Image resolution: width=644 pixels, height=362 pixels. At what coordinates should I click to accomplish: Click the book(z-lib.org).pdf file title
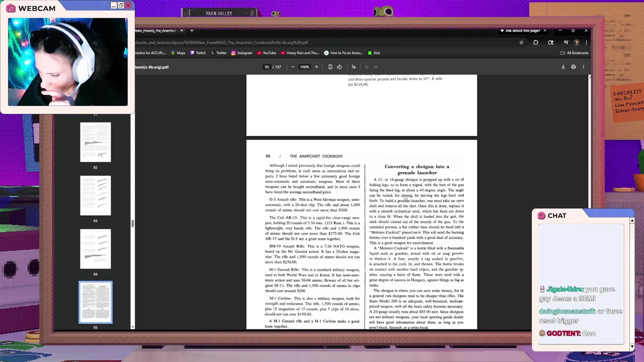[151, 67]
